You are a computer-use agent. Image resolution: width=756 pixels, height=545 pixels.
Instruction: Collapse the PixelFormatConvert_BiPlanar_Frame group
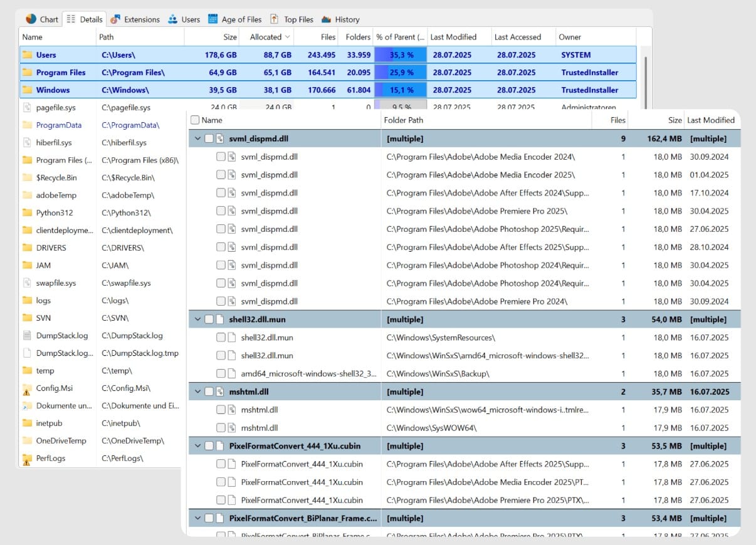coord(197,518)
